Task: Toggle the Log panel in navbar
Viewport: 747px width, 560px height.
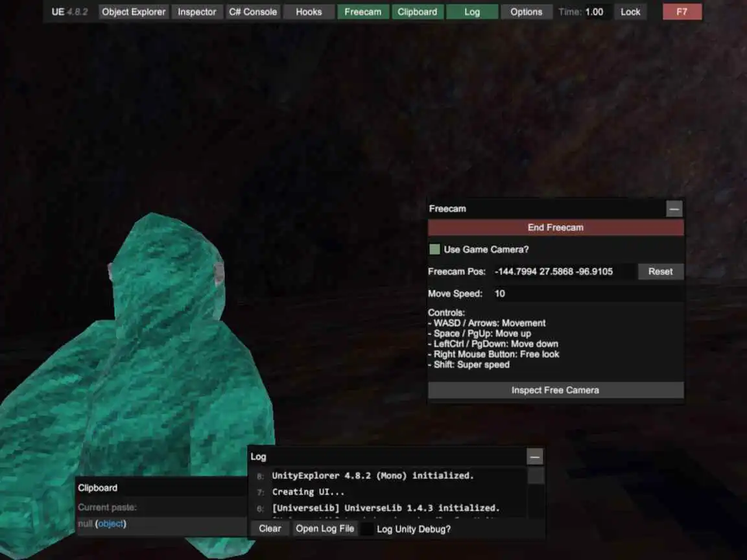Action: tap(472, 12)
